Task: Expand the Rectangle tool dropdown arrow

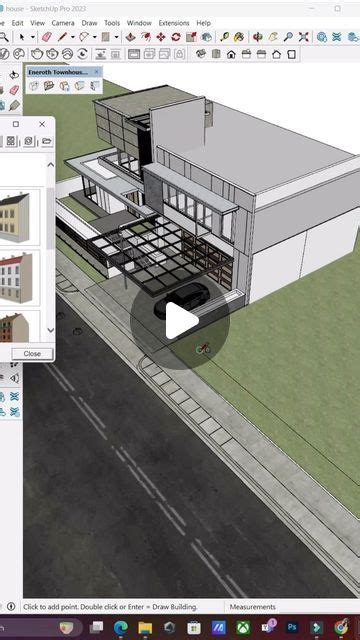Action: (x=116, y=37)
